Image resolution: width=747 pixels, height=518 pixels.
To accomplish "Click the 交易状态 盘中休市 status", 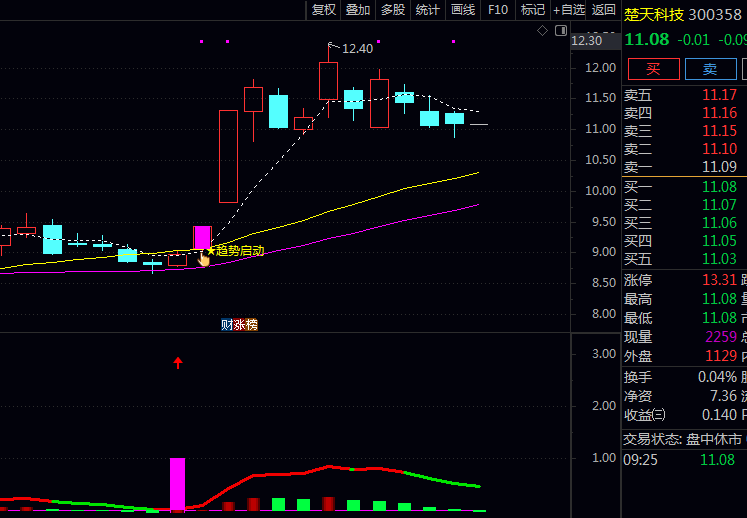I will coord(682,439).
